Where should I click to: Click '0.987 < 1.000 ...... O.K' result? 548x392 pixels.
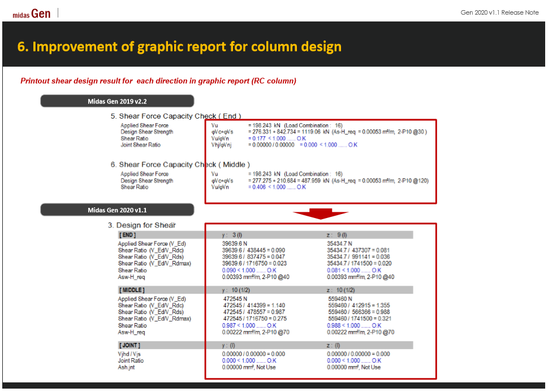pyautogui.click(x=249, y=326)
